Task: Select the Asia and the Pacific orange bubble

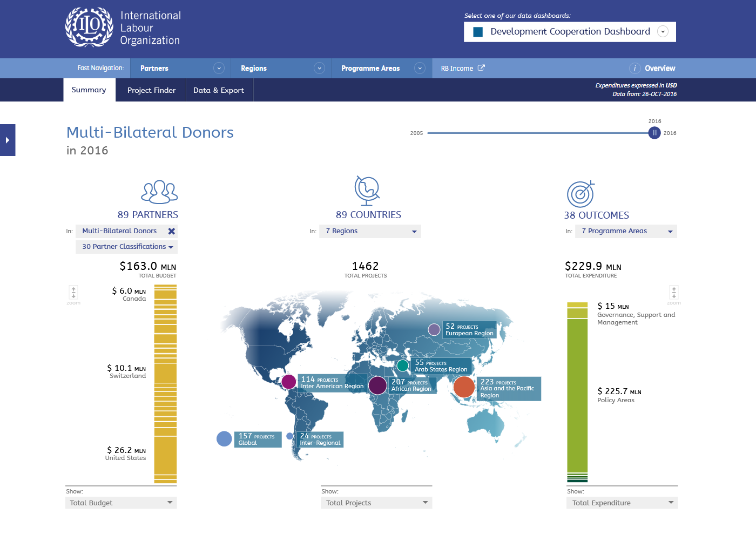Action: (464, 387)
